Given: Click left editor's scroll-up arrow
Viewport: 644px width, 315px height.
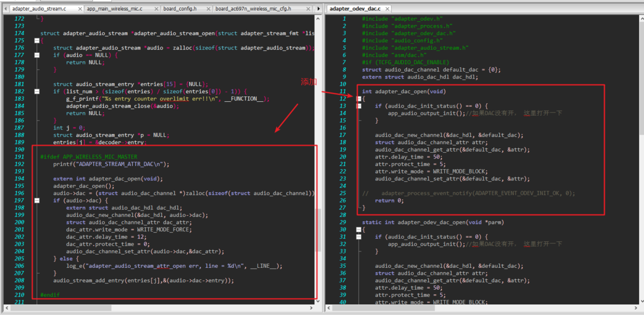Looking at the screenshot, I should [x=318, y=18].
